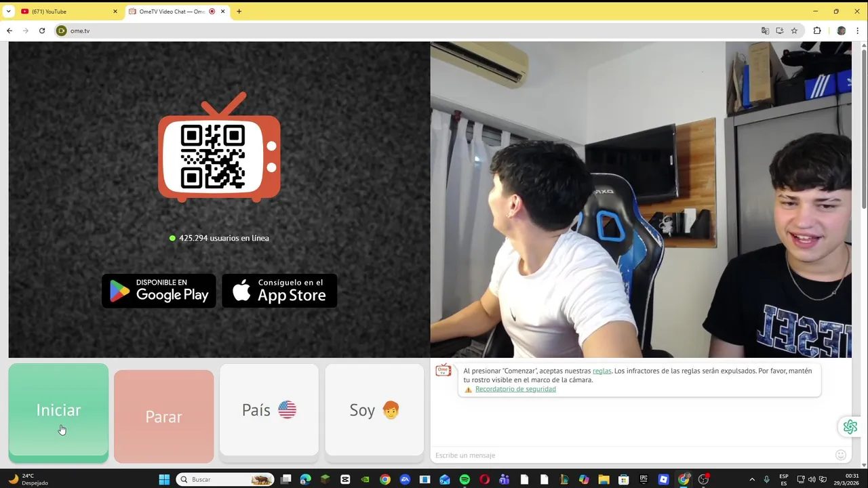Viewport: 868px width, 488px height.
Task: Open NVIDIA app from the taskbar
Action: click(366, 479)
